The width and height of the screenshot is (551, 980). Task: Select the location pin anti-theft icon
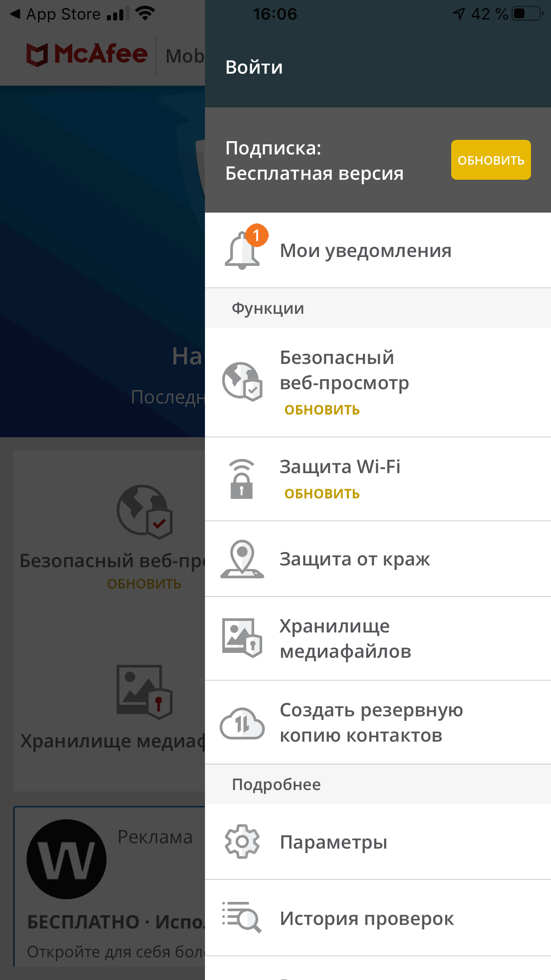pyautogui.click(x=242, y=559)
